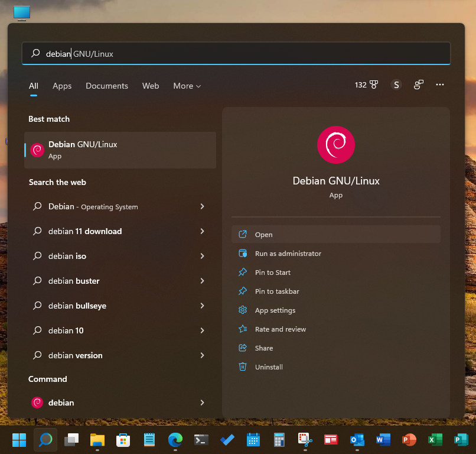476x454 pixels.
Task: Open Calculator from taskbar
Action: tap(279, 440)
